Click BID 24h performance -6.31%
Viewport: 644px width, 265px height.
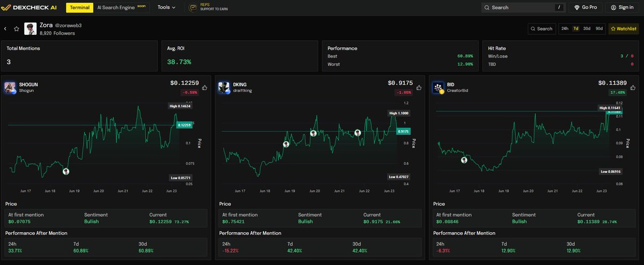(443, 251)
